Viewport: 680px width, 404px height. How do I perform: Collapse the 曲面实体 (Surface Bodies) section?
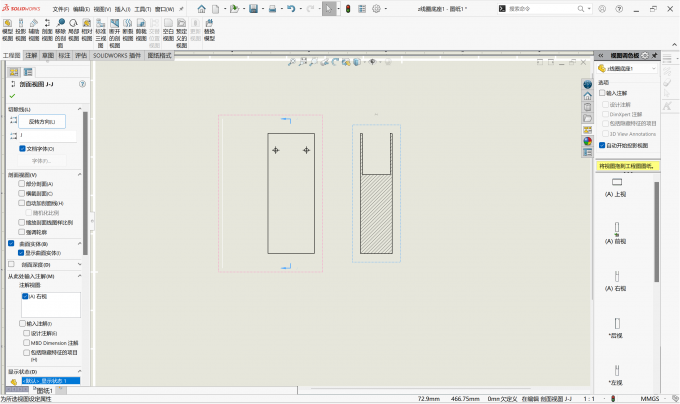[x=79, y=244]
